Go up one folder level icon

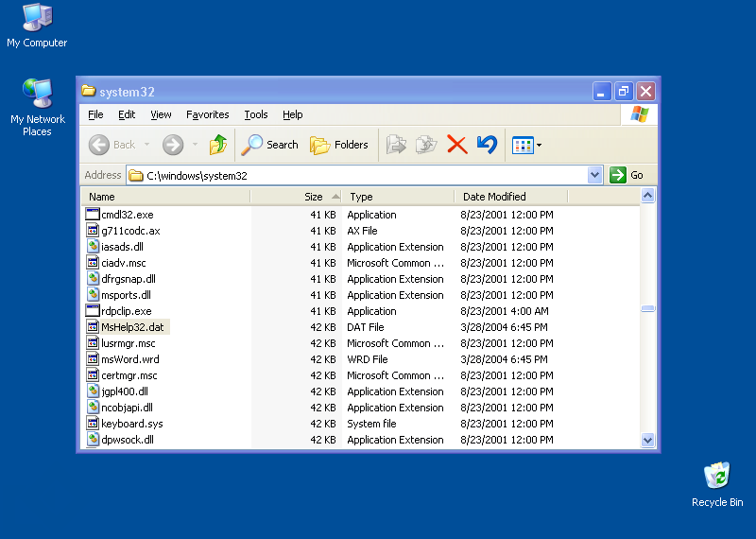[218, 145]
